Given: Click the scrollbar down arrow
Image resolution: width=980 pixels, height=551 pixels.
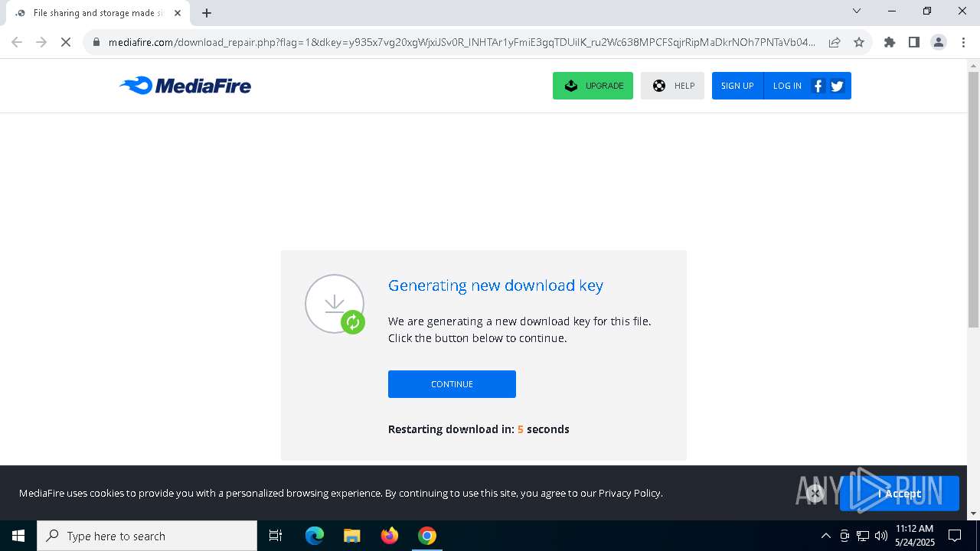Looking at the screenshot, I should tap(973, 514).
